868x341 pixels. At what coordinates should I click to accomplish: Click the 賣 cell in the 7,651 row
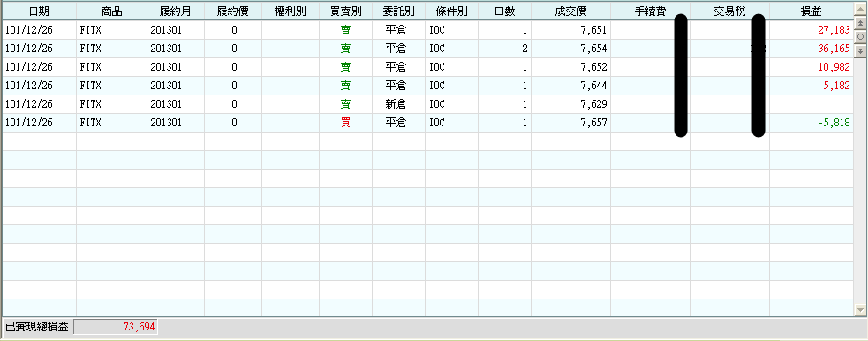pyautogui.click(x=345, y=30)
